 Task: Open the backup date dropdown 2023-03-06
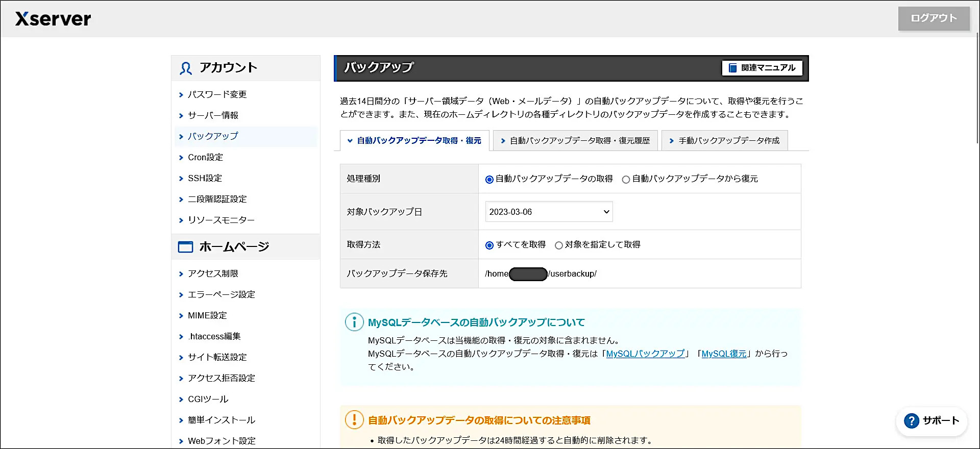549,212
